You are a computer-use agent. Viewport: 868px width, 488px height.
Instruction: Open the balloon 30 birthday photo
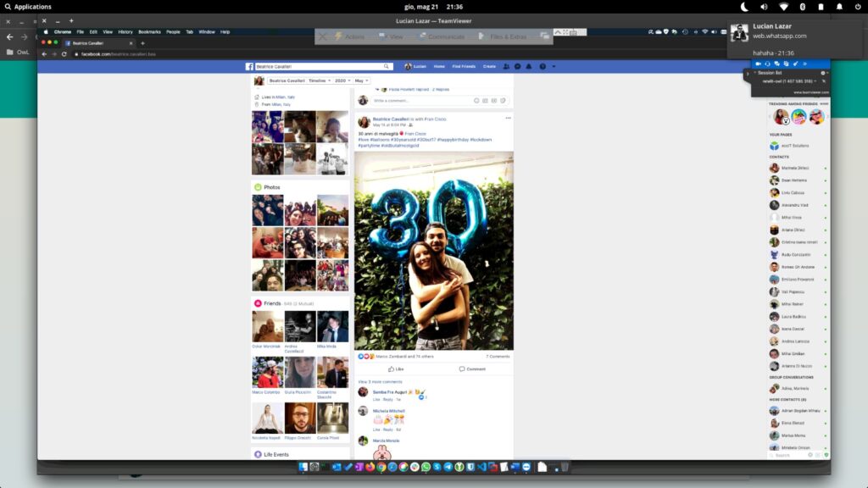point(434,250)
